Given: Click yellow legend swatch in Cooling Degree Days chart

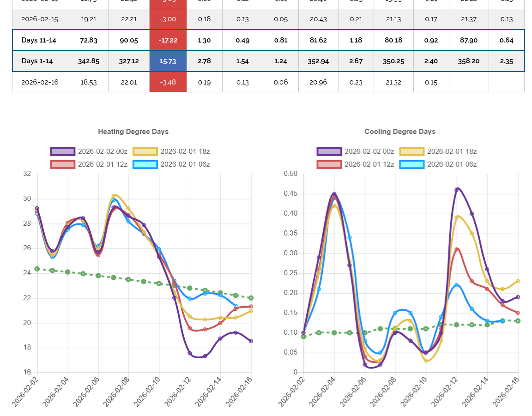Looking at the screenshot, I should tap(411, 151).
